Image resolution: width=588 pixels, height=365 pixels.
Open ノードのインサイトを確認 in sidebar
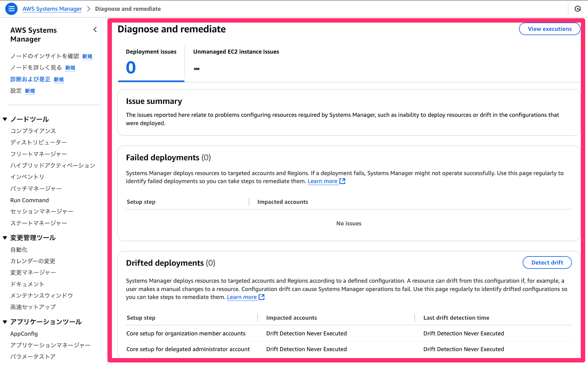point(45,56)
